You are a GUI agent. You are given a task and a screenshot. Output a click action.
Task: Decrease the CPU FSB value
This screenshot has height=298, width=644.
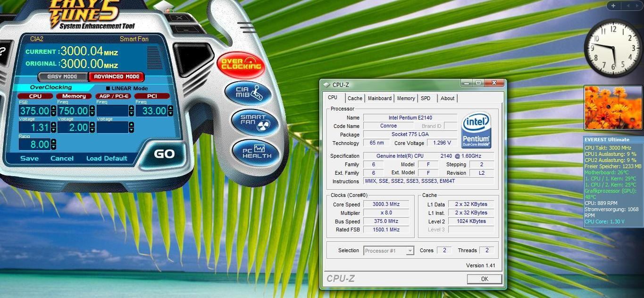click(53, 114)
